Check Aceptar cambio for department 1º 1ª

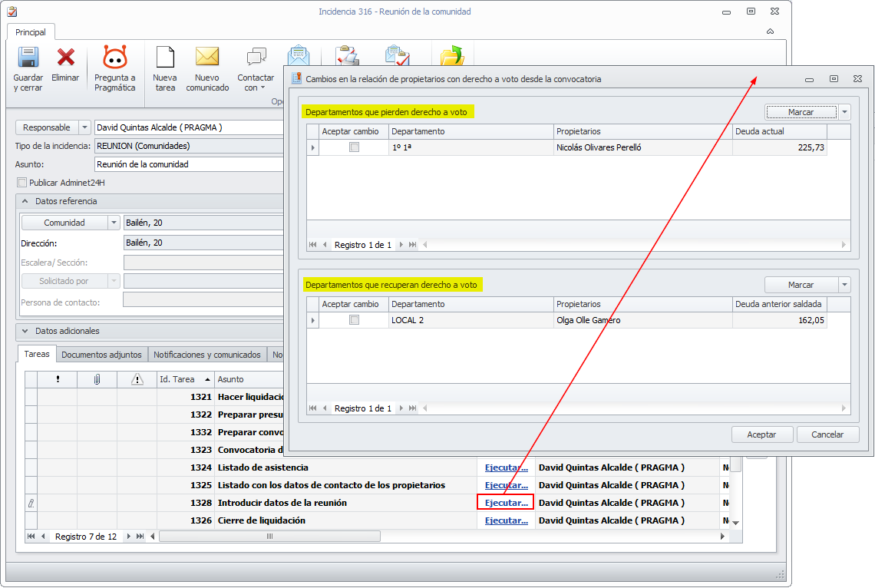[354, 147]
